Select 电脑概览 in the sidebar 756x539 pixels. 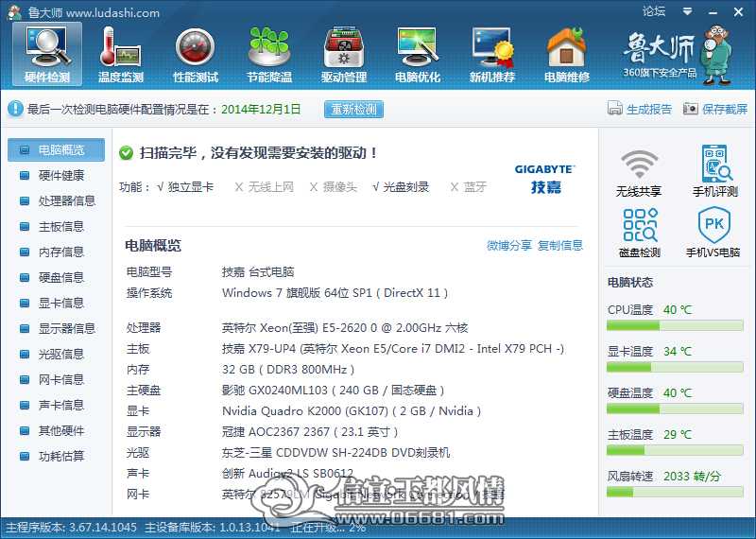point(56,150)
